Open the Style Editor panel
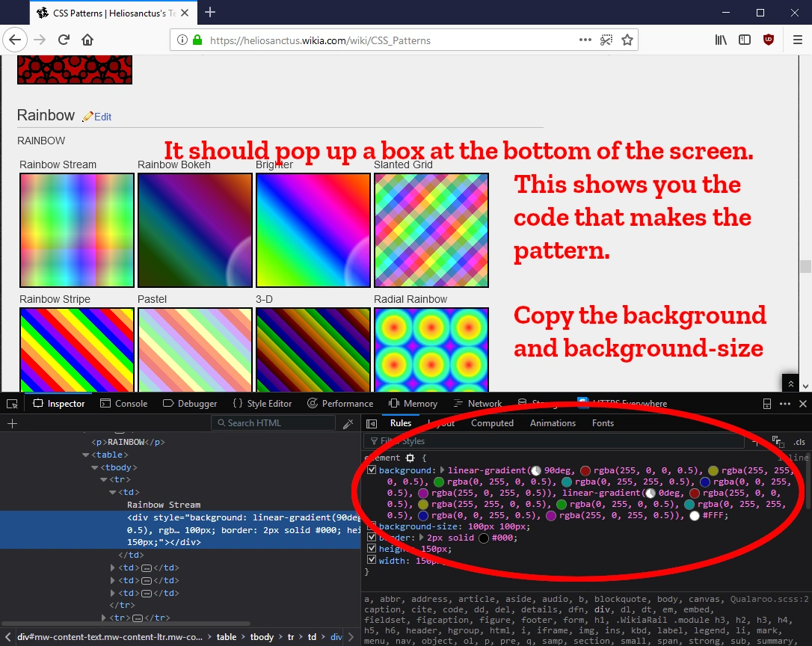Image resolution: width=812 pixels, height=646 pixels. [x=262, y=404]
